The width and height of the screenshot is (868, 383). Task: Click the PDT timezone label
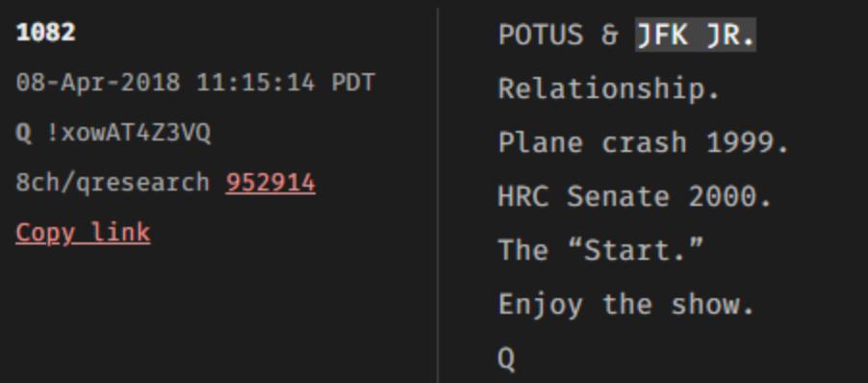(353, 83)
